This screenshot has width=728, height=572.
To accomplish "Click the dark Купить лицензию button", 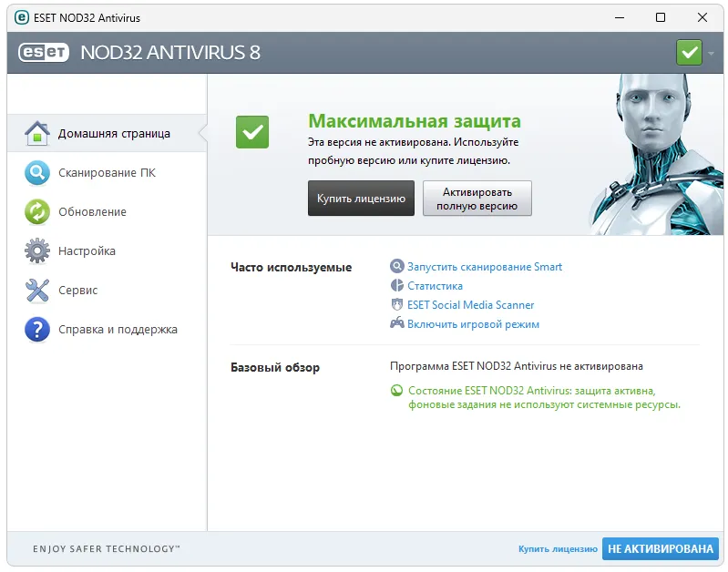I will coord(361,199).
